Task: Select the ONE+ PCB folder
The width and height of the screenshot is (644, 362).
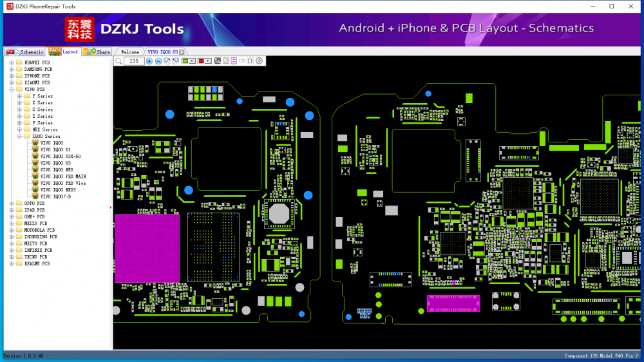Action: point(34,216)
